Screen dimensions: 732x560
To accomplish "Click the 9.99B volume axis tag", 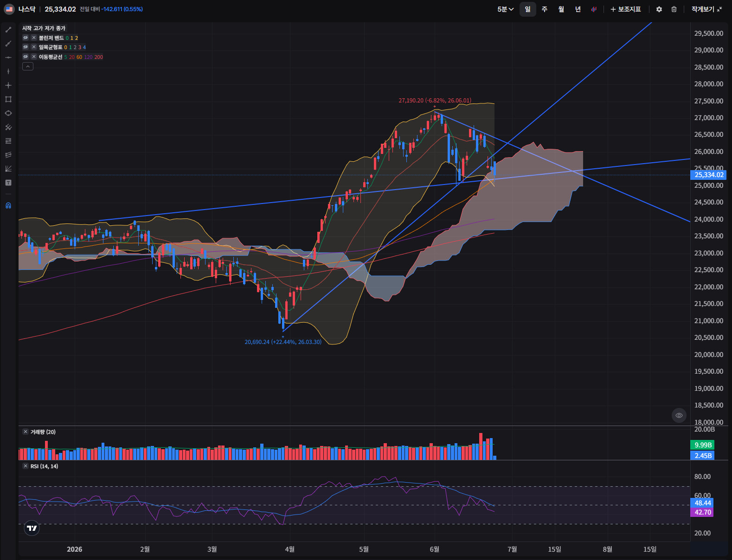I will point(703,445).
